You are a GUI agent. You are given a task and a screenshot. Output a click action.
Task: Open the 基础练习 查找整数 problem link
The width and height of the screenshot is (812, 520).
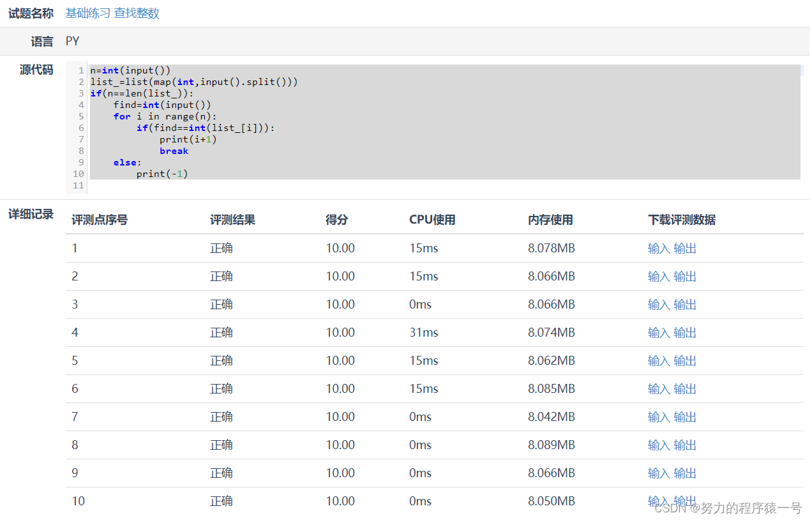pos(112,13)
